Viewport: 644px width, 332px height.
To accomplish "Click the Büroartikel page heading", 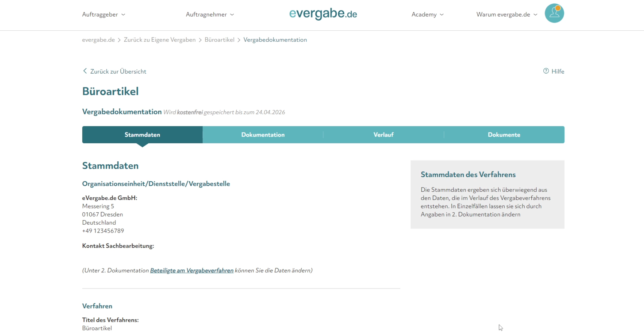I will tap(110, 91).
